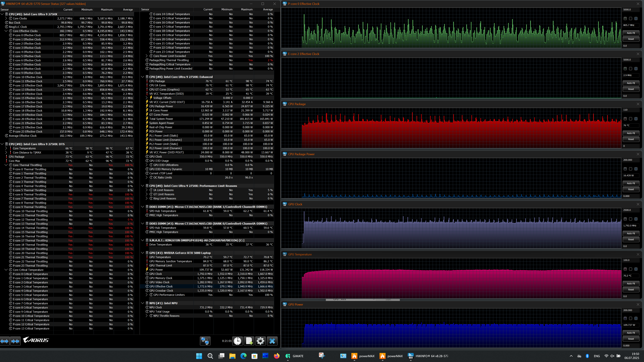This screenshot has height=362, width=644.
Task: Collapse the Core Effective Clocks tree
Action: click(x=6, y=31)
